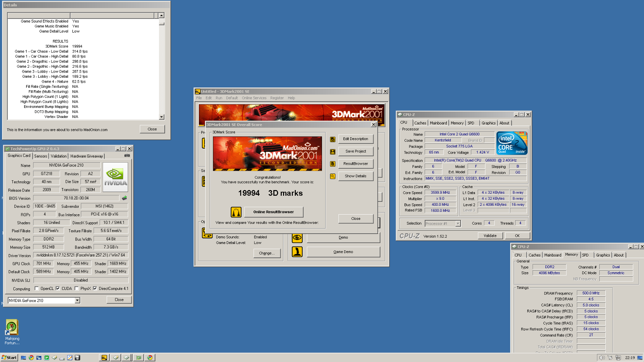
Task: Open the NVIDIA GeForce 210 GPU dropdown
Action: [77, 300]
